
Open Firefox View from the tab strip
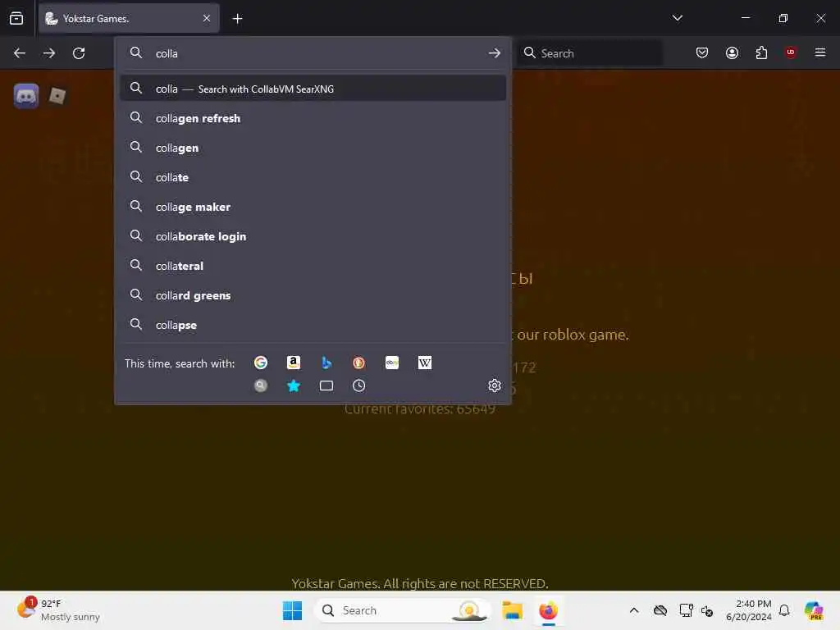tap(16, 18)
